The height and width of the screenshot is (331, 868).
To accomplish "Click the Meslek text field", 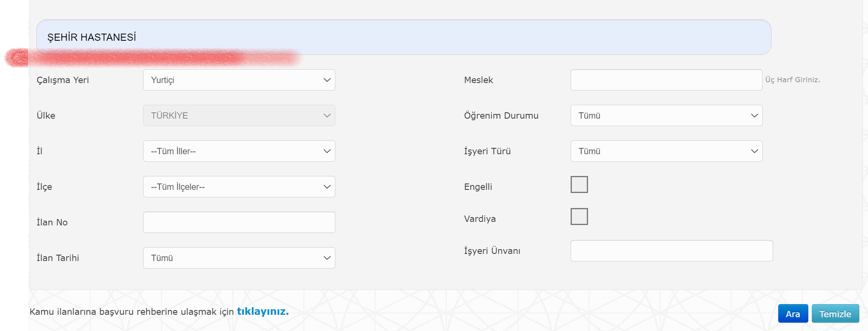I will click(x=666, y=80).
